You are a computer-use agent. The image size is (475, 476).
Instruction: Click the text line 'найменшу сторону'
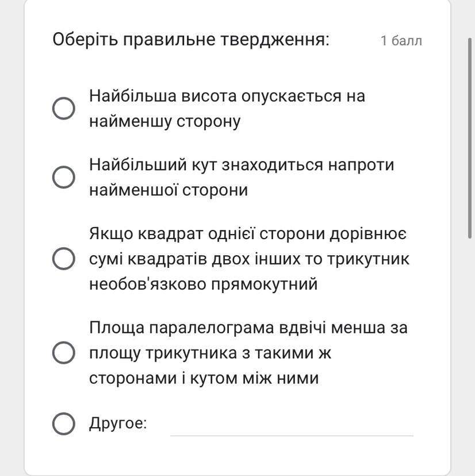click(x=165, y=122)
